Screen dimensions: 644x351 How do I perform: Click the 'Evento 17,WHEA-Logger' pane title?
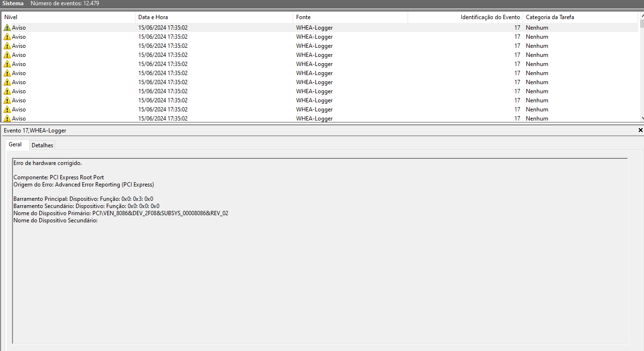pyautogui.click(x=35, y=130)
